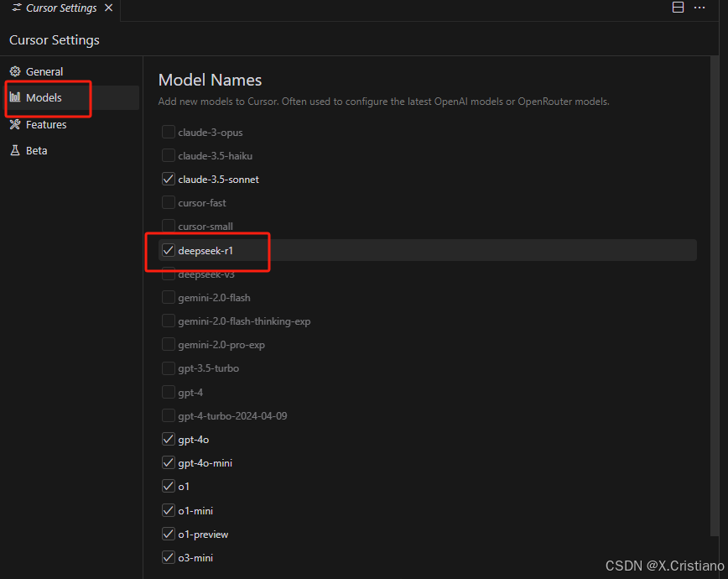Viewport: 728px width, 579px height.
Task: Click the claude-3-opus model name
Action: [211, 133]
